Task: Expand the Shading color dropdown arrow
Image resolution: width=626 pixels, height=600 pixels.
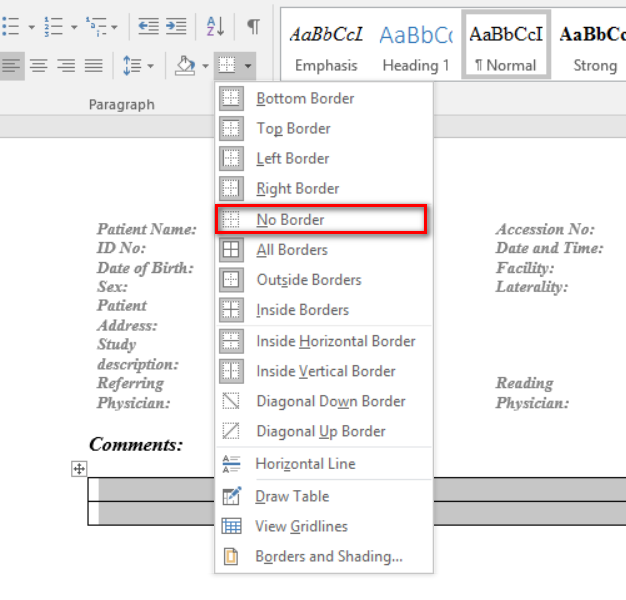Action: 206,67
